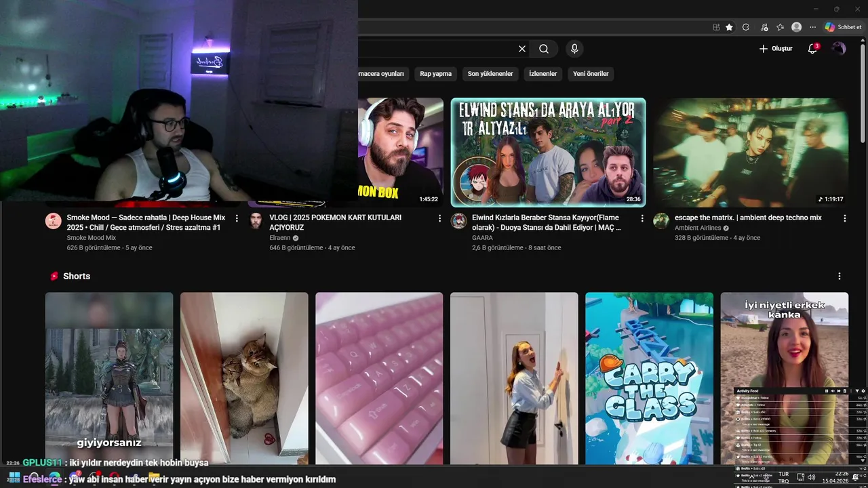Start voice search with the microphone icon
Image resolution: width=868 pixels, height=488 pixels.
coord(574,49)
